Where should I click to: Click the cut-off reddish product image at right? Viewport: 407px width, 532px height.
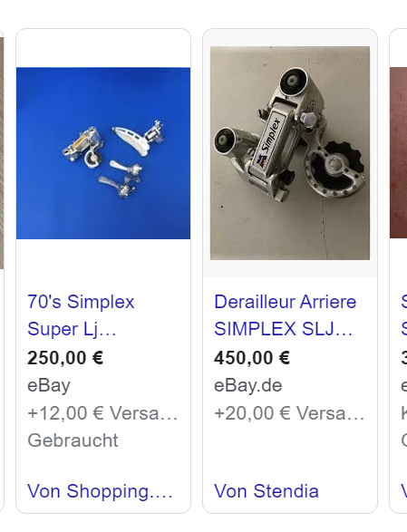pos(399,152)
